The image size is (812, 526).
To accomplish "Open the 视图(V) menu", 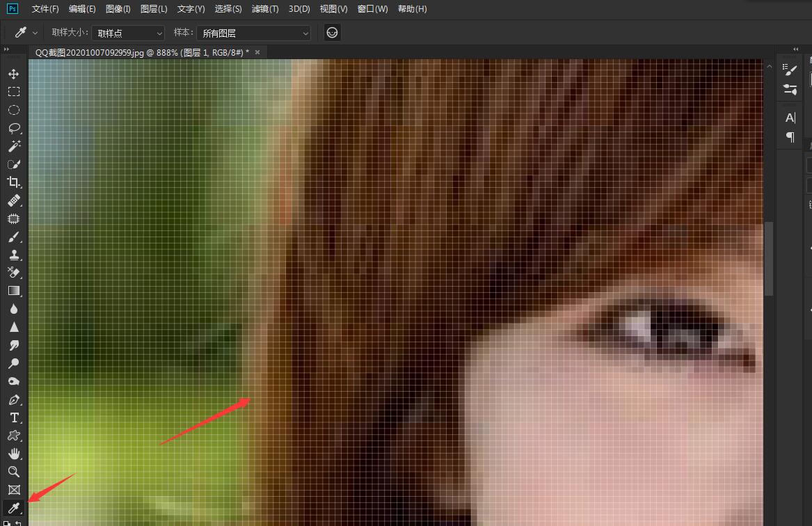I will 333,9.
